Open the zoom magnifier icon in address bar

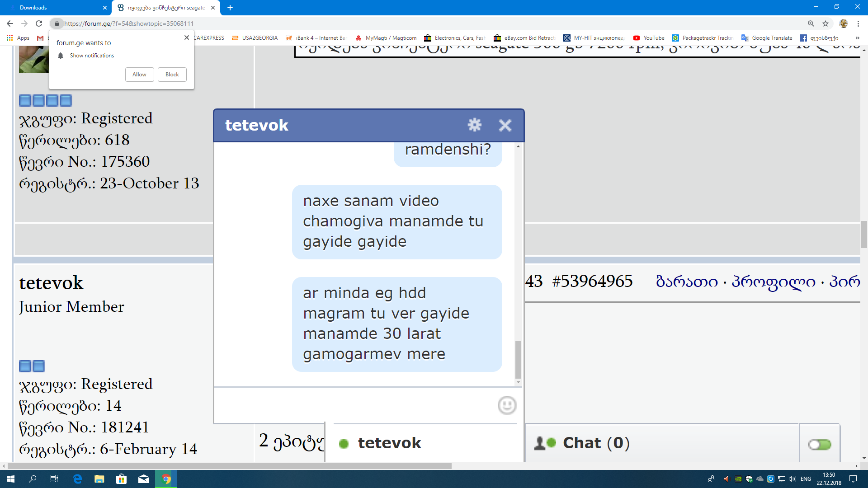[x=811, y=23]
